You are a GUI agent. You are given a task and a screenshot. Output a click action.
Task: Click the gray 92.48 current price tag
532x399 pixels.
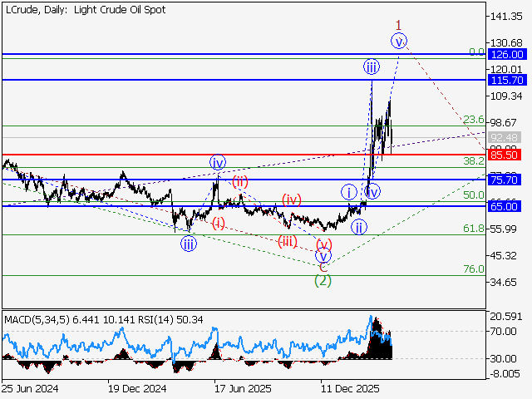pyautogui.click(x=505, y=138)
